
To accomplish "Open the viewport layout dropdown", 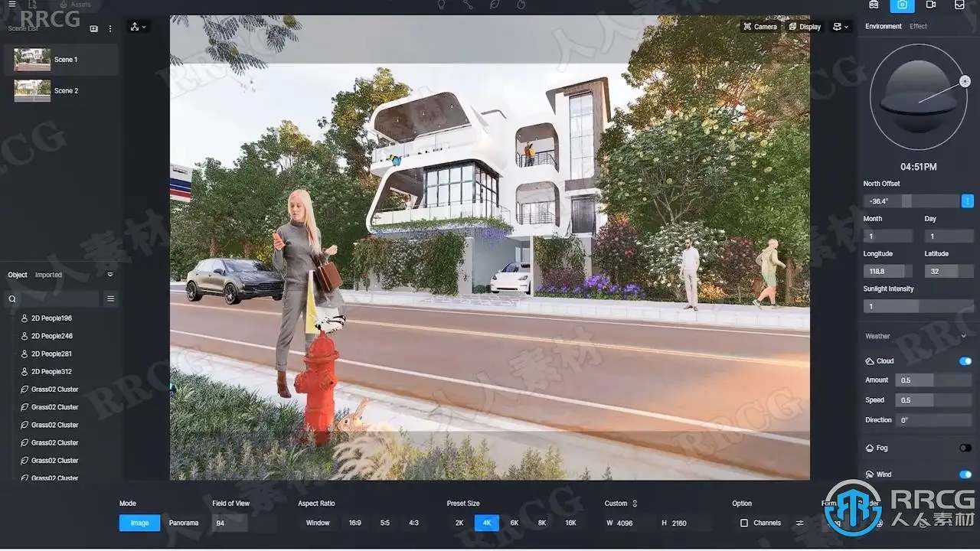I will click(x=841, y=27).
